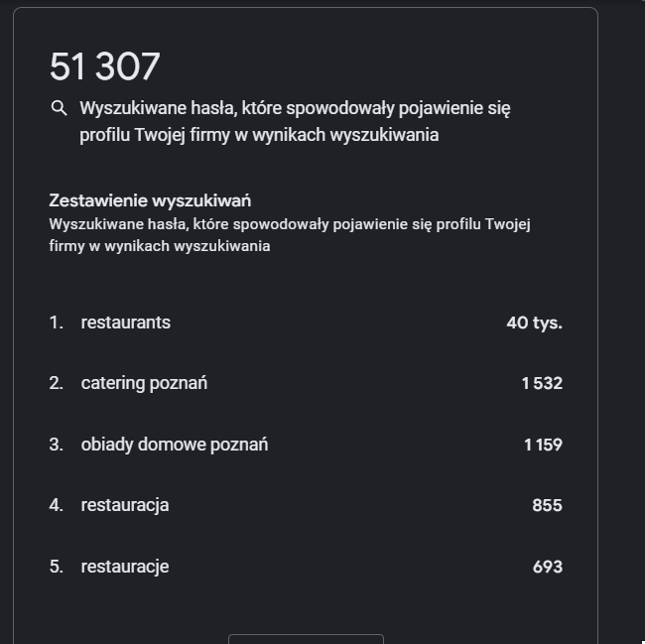
Task: Select the "restaurants" search term
Action: point(125,322)
